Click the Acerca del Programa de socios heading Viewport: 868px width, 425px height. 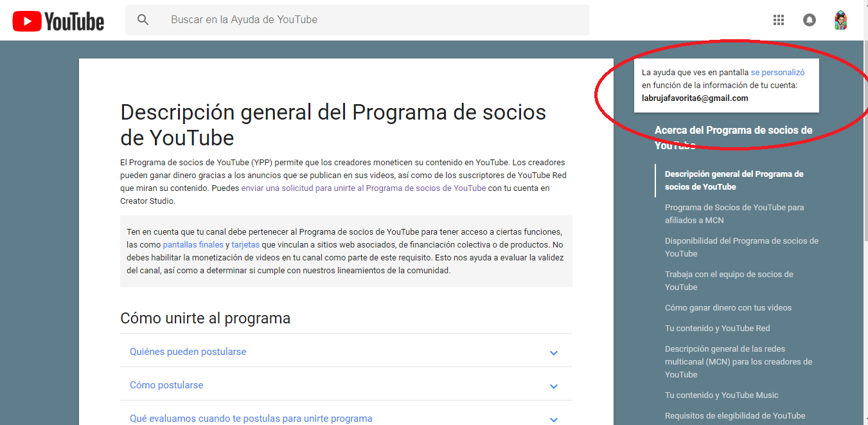[733, 138]
